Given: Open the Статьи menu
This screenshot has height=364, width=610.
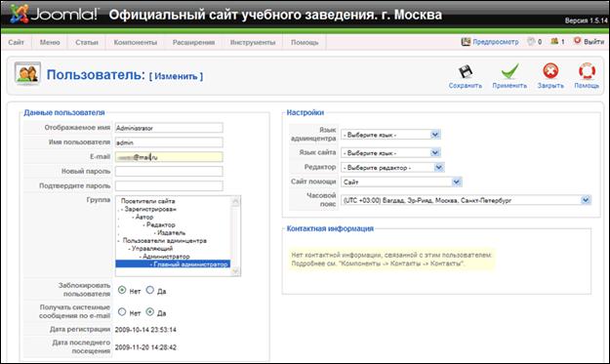Looking at the screenshot, I should pyautogui.click(x=87, y=42).
